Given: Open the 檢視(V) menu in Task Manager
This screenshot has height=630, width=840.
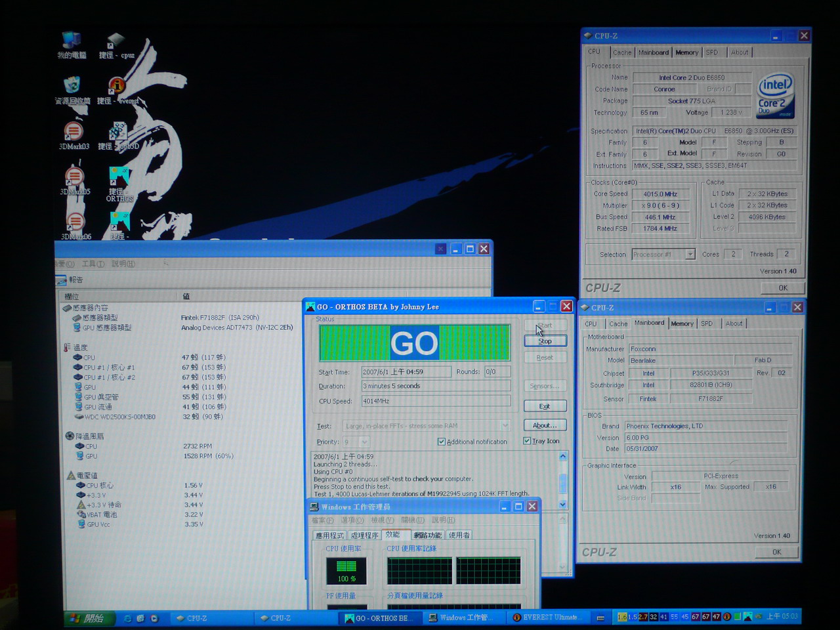Looking at the screenshot, I should [x=383, y=520].
